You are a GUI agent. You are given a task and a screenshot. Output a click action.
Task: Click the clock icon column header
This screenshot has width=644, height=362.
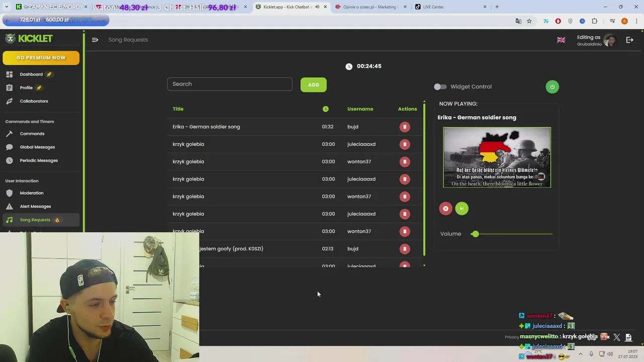pos(326,109)
